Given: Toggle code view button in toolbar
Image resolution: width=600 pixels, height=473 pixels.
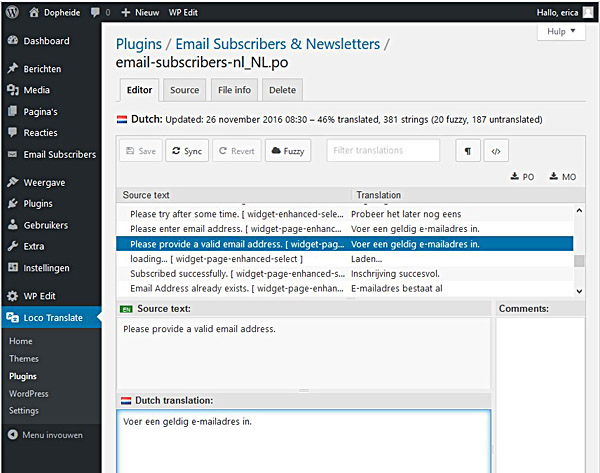Looking at the screenshot, I should (496, 151).
